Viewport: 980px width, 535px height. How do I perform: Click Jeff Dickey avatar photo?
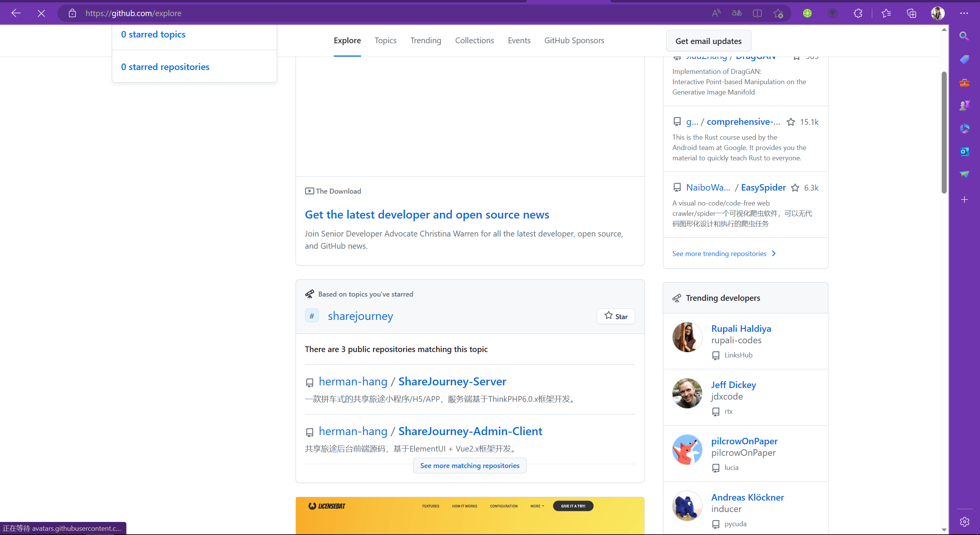click(687, 393)
